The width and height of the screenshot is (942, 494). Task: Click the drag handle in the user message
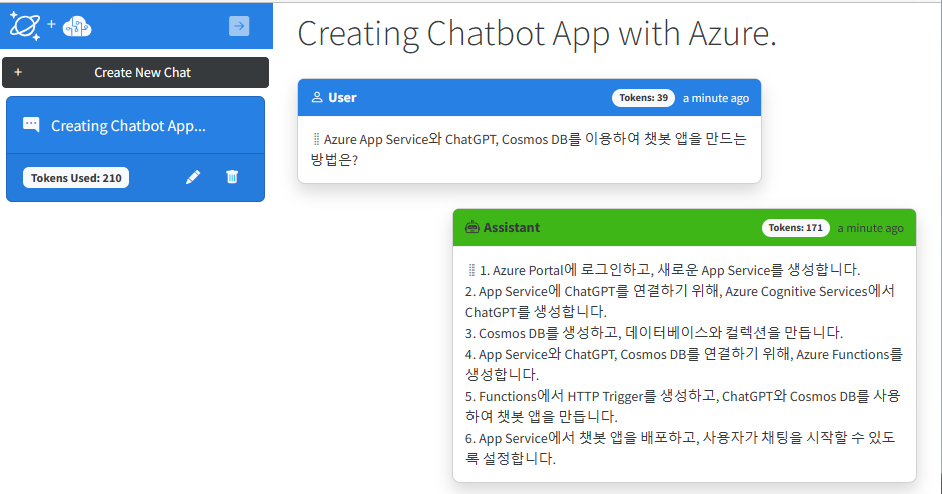click(317, 139)
